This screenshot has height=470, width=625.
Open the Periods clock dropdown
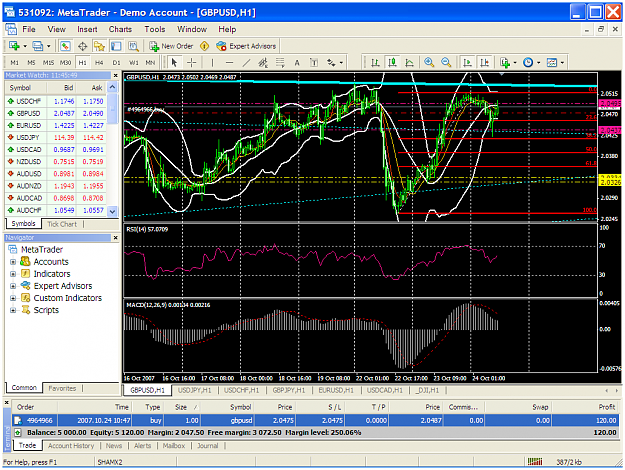(x=532, y=63)
